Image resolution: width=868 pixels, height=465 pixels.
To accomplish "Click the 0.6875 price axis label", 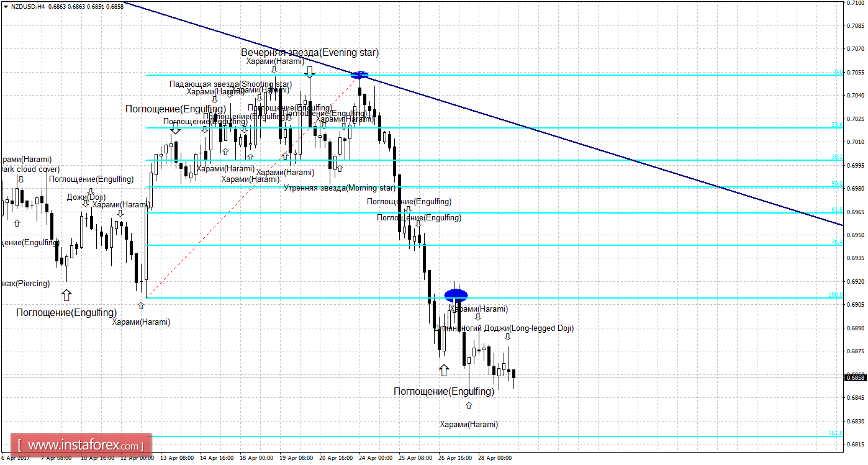I will (x=856, y=351).
